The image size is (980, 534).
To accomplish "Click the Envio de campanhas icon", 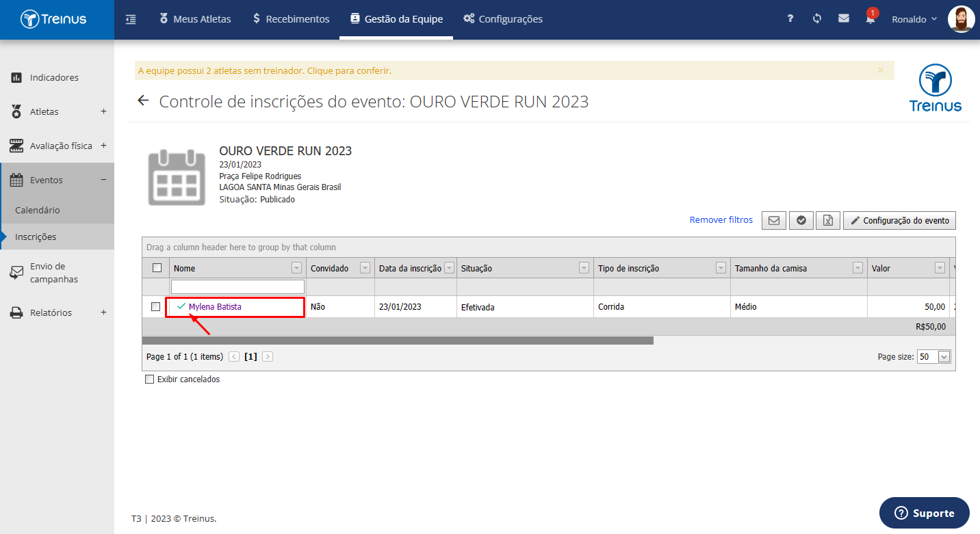I will coord(16,273).
